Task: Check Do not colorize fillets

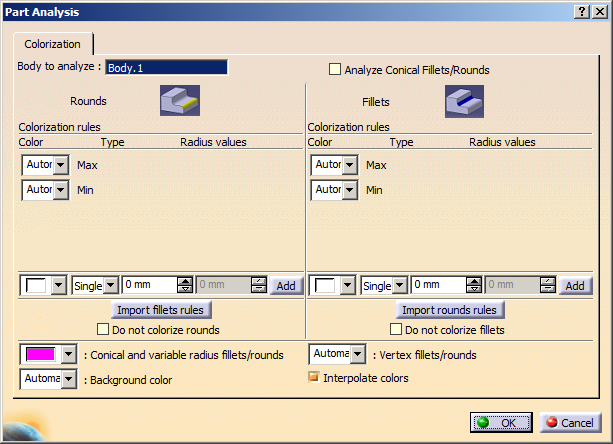Action: (x=396, y=330)
